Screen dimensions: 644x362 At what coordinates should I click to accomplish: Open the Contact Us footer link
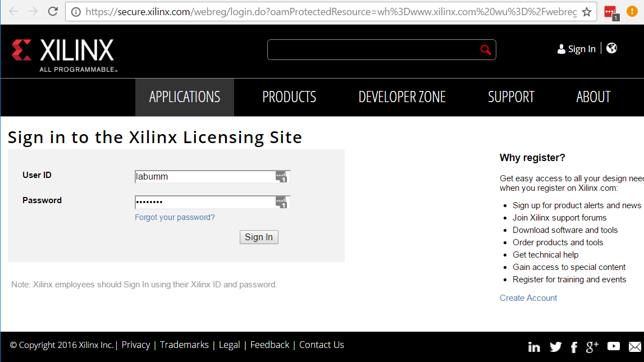[322, 345]
